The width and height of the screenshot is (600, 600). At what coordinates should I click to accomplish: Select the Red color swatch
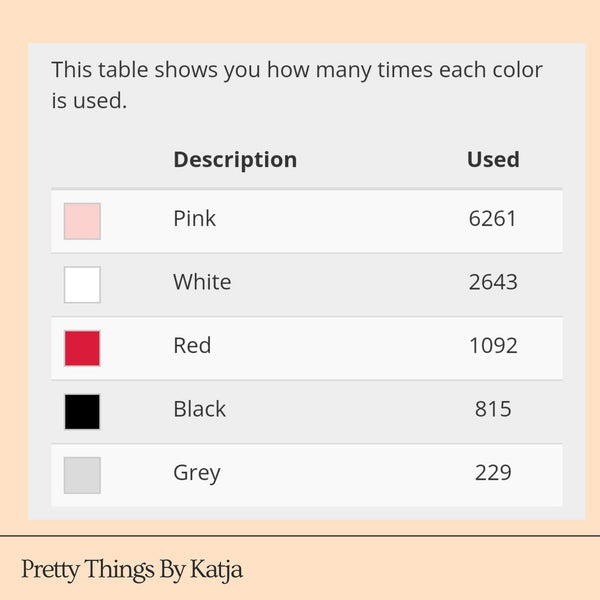82,348
